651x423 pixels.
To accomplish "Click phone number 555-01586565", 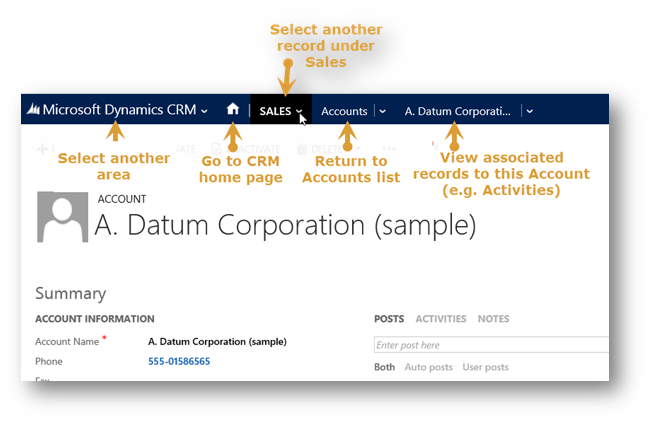I will pos(179,361).
